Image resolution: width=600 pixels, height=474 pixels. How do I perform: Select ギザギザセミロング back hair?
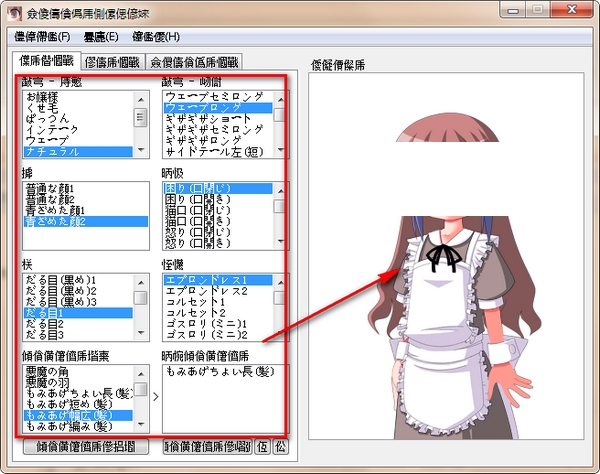pyautogui.click(x=218, y=130)
